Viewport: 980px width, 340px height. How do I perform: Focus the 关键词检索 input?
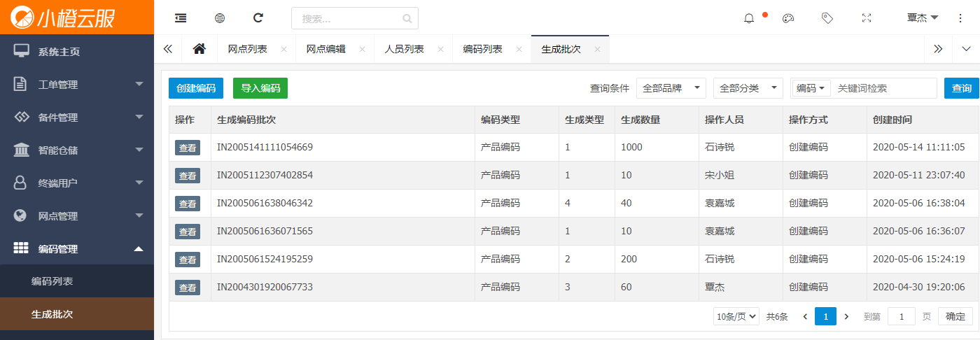[885, 88]
